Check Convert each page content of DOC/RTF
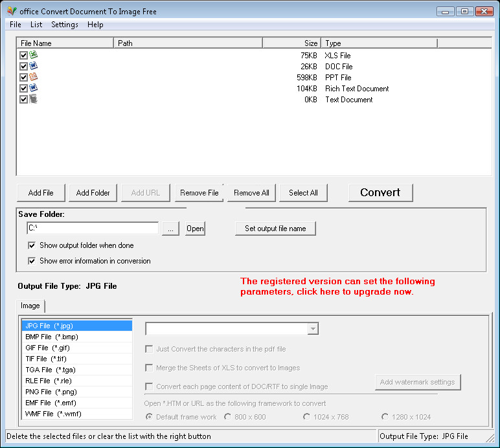The height and width of the screenshot is (448, 500). tap(149, 386)
